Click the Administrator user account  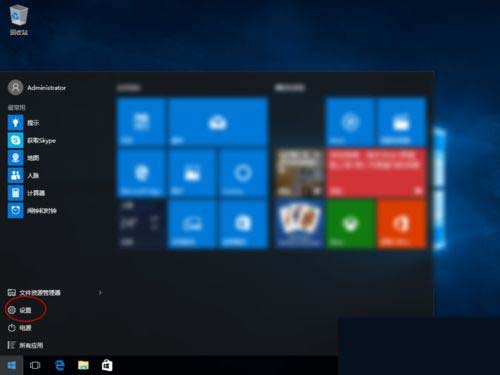[37, 88]
